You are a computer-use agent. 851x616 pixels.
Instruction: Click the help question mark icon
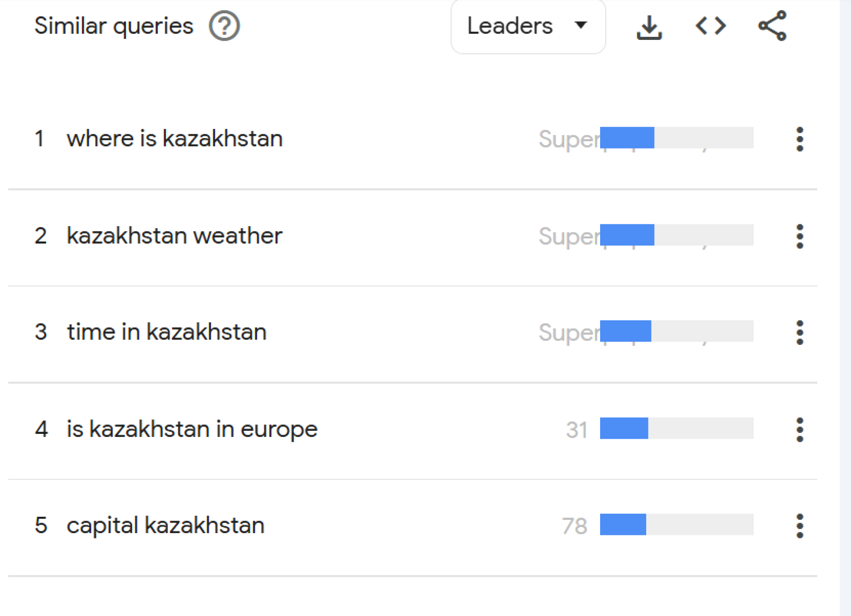pyautogui.click(x=224, y=26)
